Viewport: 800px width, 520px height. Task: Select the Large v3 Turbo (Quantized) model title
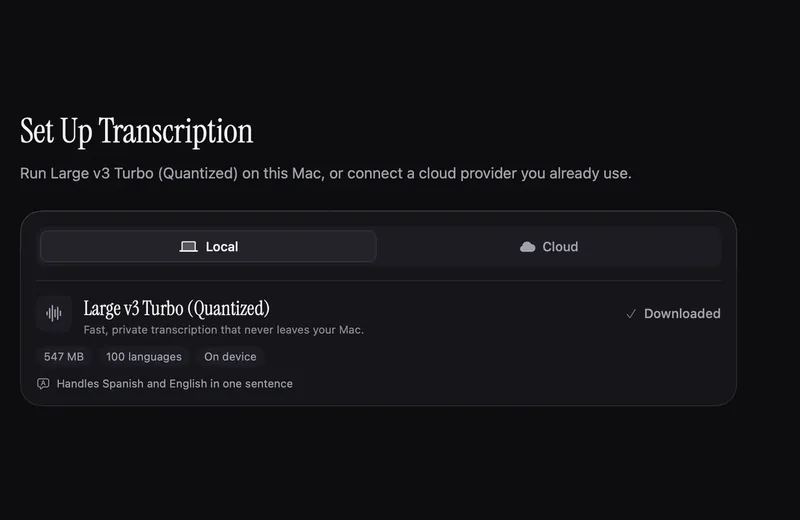pos(177,309)
